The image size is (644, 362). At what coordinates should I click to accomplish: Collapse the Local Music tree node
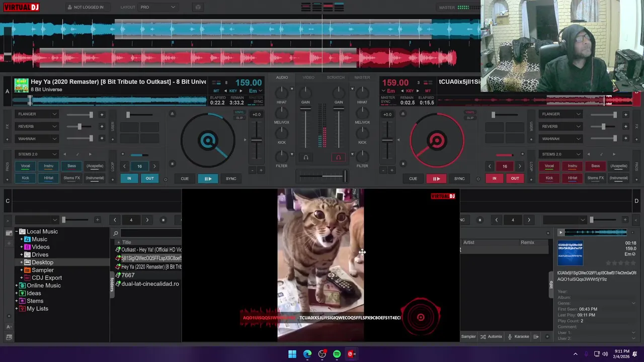[x=17, y=232]
